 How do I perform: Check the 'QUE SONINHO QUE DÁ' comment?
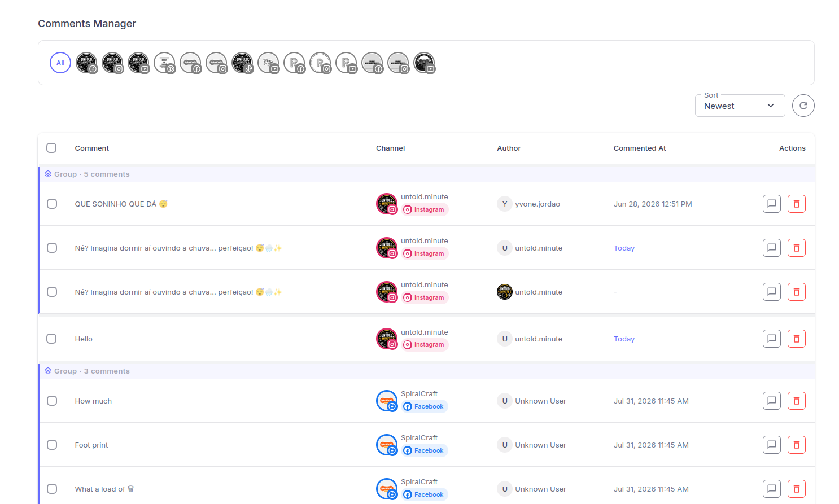[52, 204]
